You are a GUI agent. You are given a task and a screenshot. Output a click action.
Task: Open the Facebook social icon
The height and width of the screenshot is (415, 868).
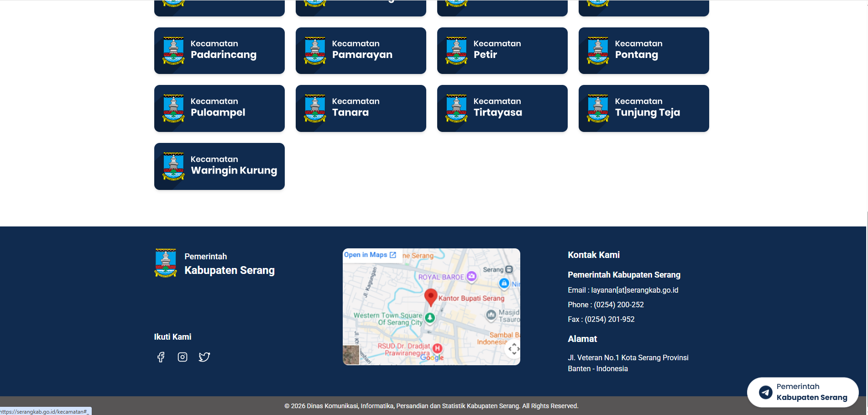click(161, 357)
